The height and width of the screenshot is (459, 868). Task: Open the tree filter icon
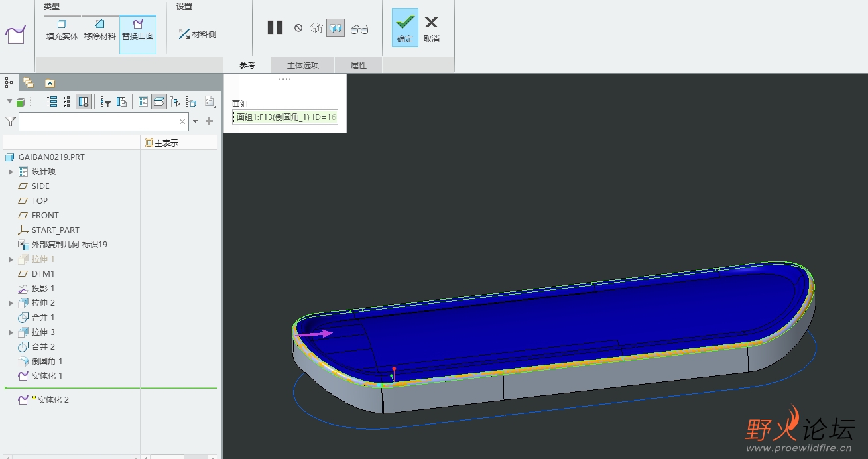[x=105, y=101]
